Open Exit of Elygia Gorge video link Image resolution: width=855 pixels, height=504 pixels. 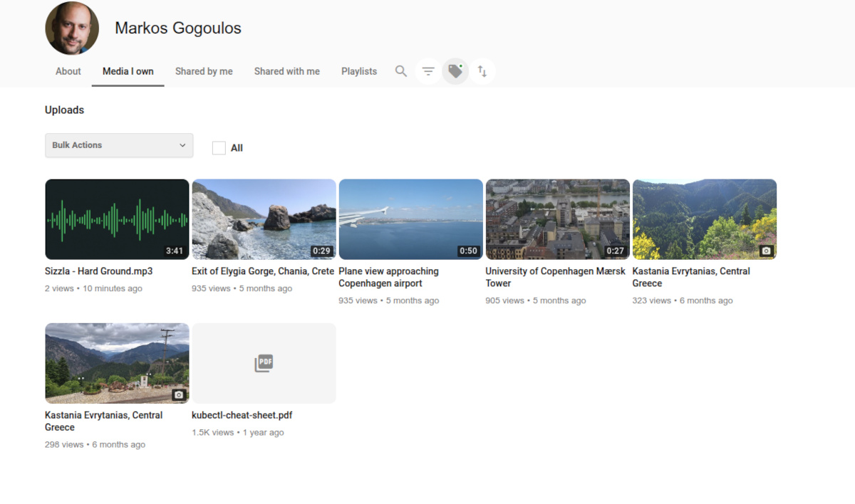point(263,271)
